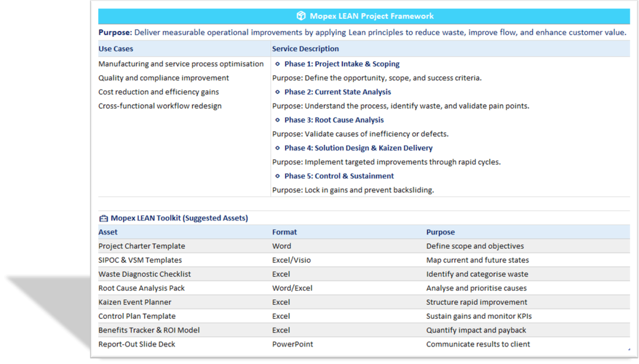The image size is (639, 364).
Task: Click the bullet marker before Phase 5
Action: coord(278,176)
